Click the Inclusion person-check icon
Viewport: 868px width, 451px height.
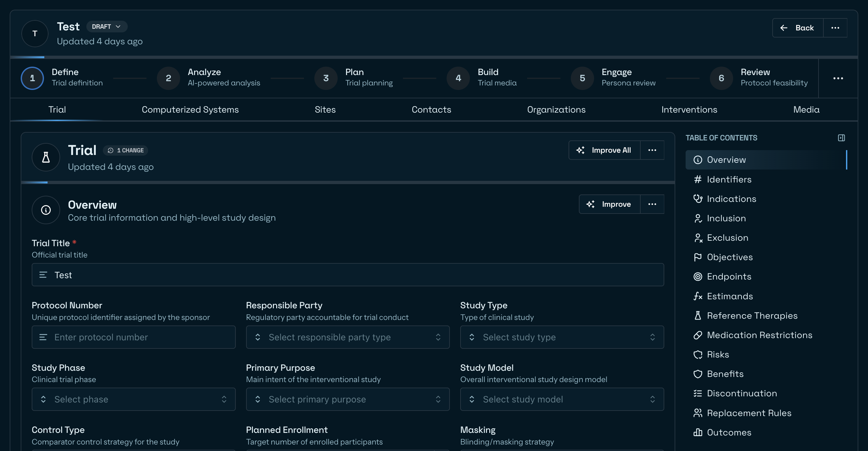click(698, 218)
